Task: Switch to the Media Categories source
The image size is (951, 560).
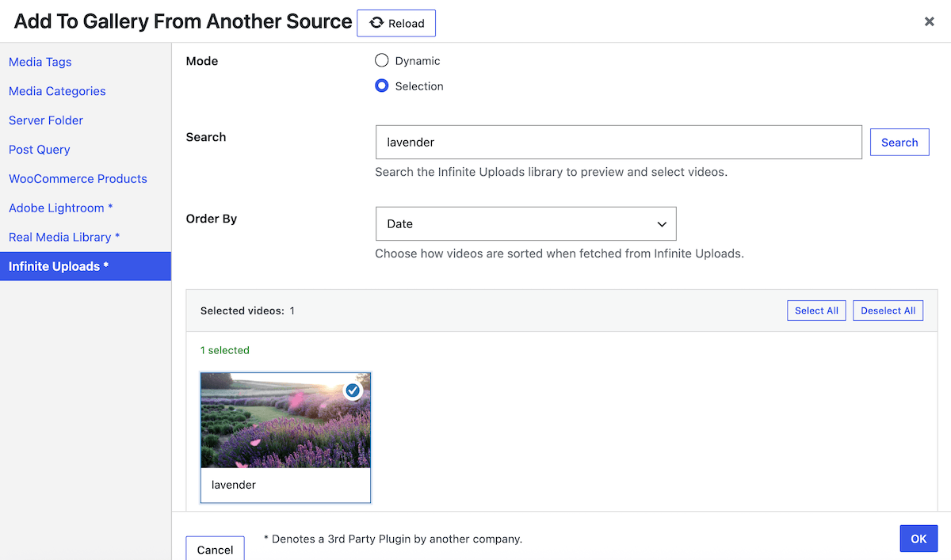Action: (56, 91)
